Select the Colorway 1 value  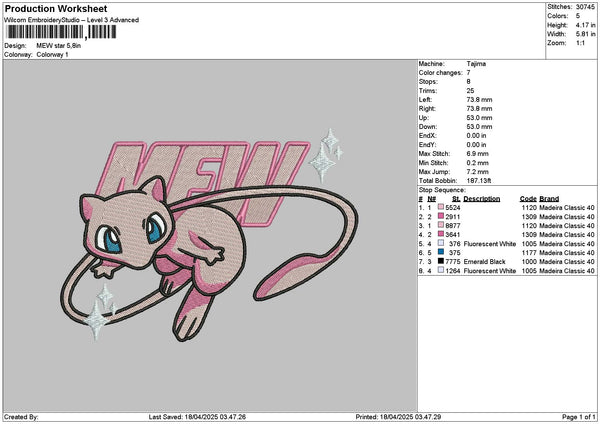pos(52,55)
